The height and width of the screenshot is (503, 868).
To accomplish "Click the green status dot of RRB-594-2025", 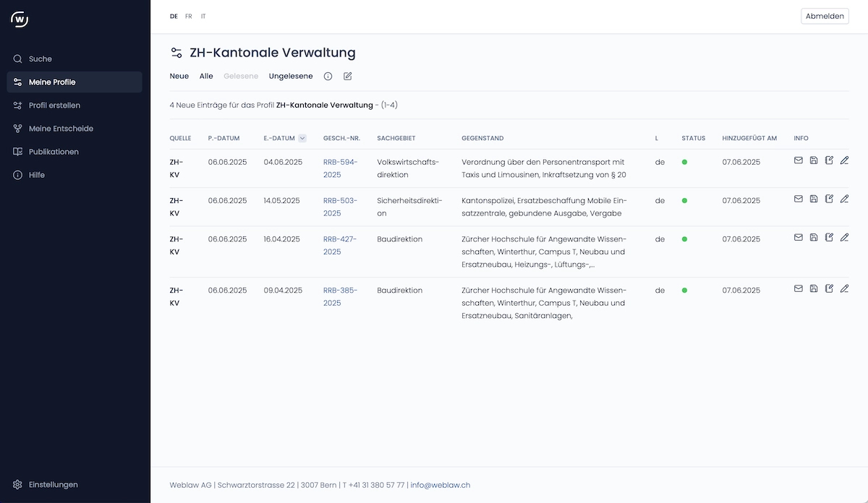I will [x=684, y=162].
